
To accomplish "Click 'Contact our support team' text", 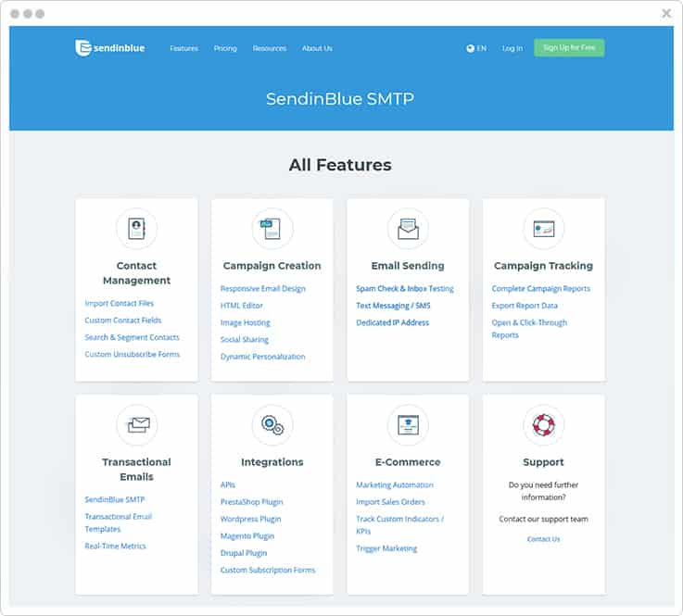I will [x=544, y=519].
